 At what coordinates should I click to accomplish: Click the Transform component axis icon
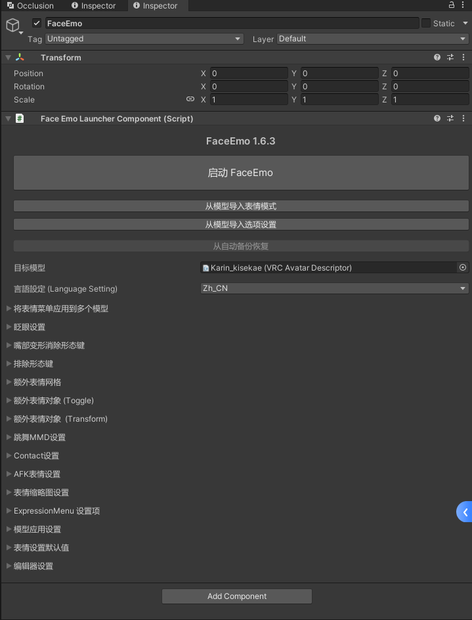pyautogui.click(x=20, y=57)
